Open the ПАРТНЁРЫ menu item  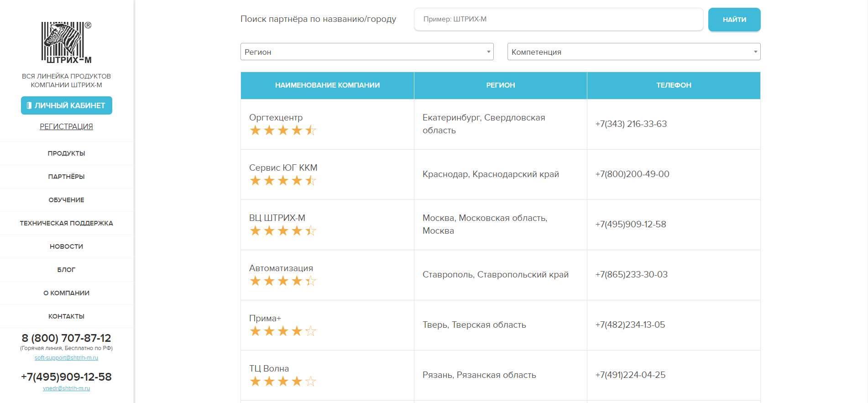coord(67,177)
